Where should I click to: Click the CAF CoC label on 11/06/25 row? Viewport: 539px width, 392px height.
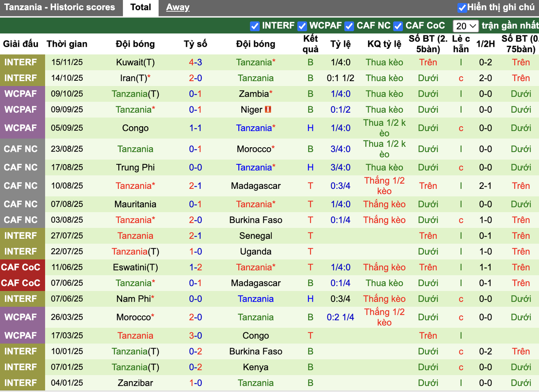click(21, 267)
